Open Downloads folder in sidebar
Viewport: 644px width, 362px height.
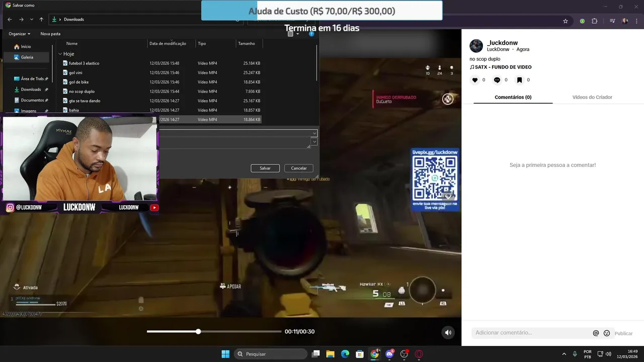tap(31, 89)
